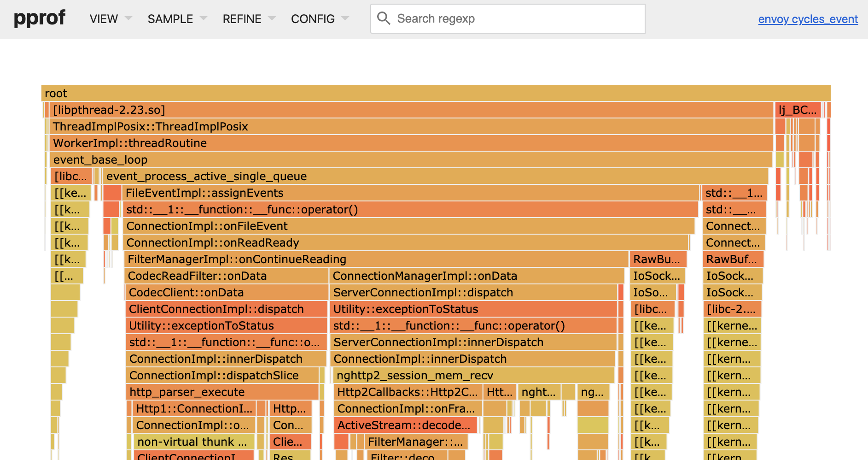Select the std::__1... frame right of FileEventImpl
Viewport: 868px width, 460px height.
[734, 193]
